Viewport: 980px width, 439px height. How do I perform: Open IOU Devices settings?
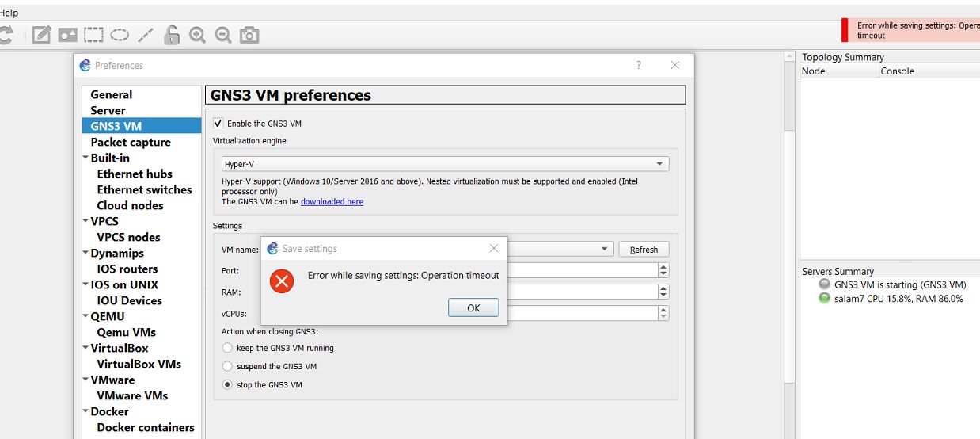click(129, 300)
